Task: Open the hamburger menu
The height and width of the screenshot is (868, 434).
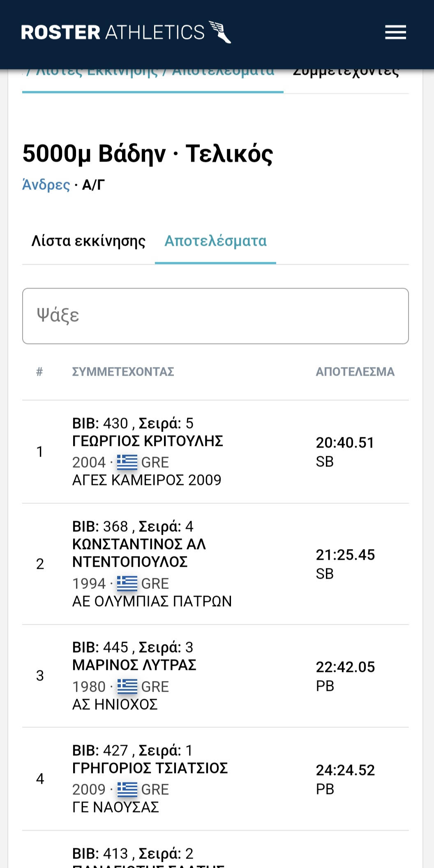Action: pos(395,32)
